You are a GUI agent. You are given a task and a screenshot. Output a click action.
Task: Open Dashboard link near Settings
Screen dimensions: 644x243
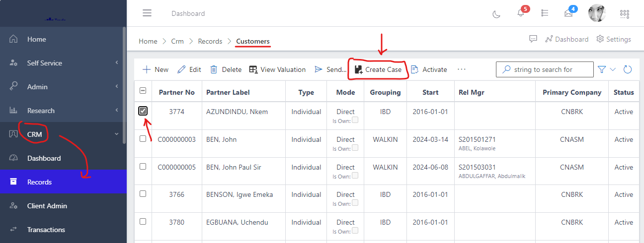566,39
